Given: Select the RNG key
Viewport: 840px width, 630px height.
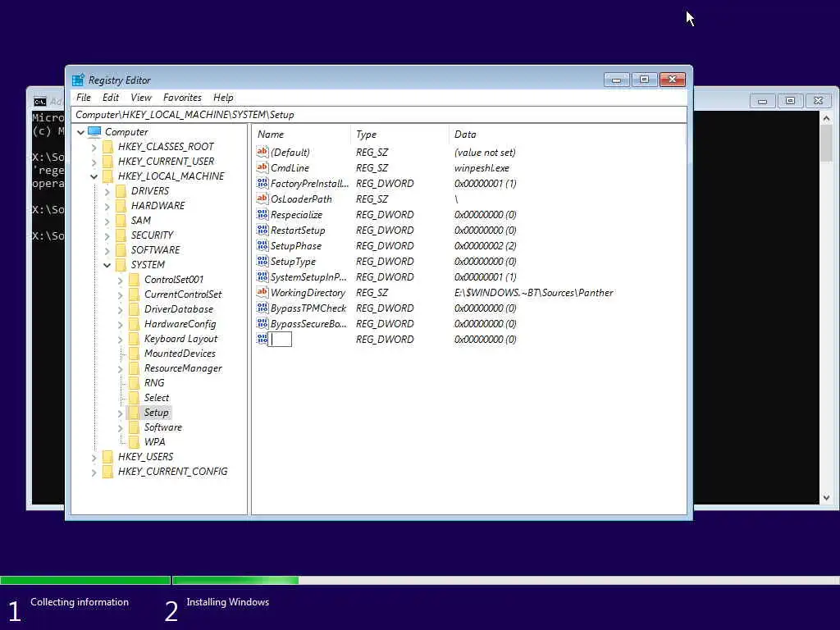Looking at the screenshot, I should tap(153, 383).
